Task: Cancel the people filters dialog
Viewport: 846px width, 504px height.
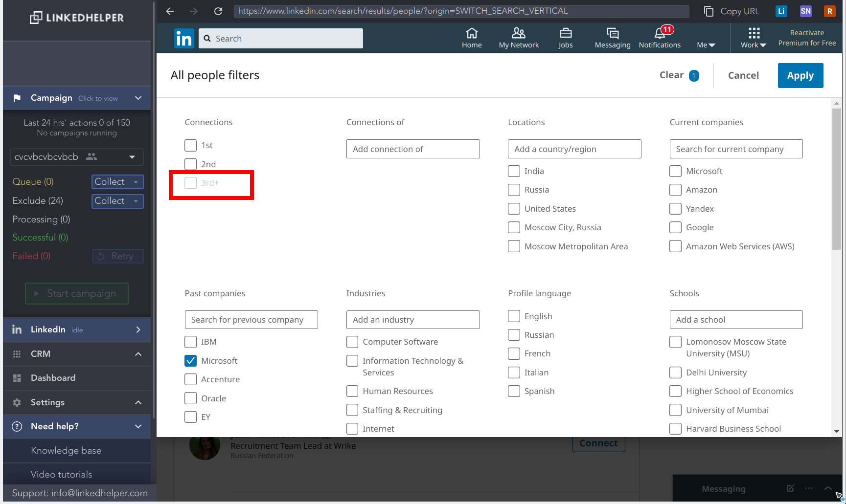Action: [x=743, y=75]
